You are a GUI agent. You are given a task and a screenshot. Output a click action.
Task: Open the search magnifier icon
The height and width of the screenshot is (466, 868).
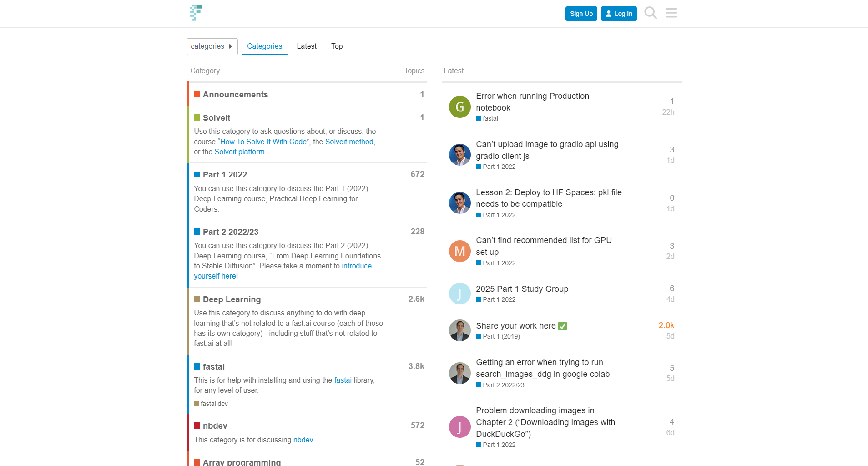pos(651,13)
